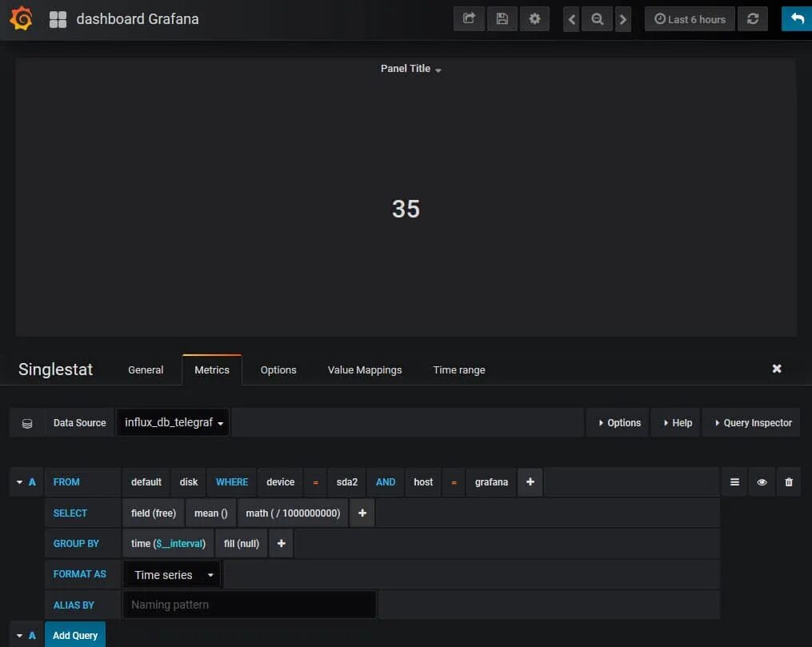Edit the math ( / 1000000000) part
This screenshot has width=812, height=647.
point(293,513)
